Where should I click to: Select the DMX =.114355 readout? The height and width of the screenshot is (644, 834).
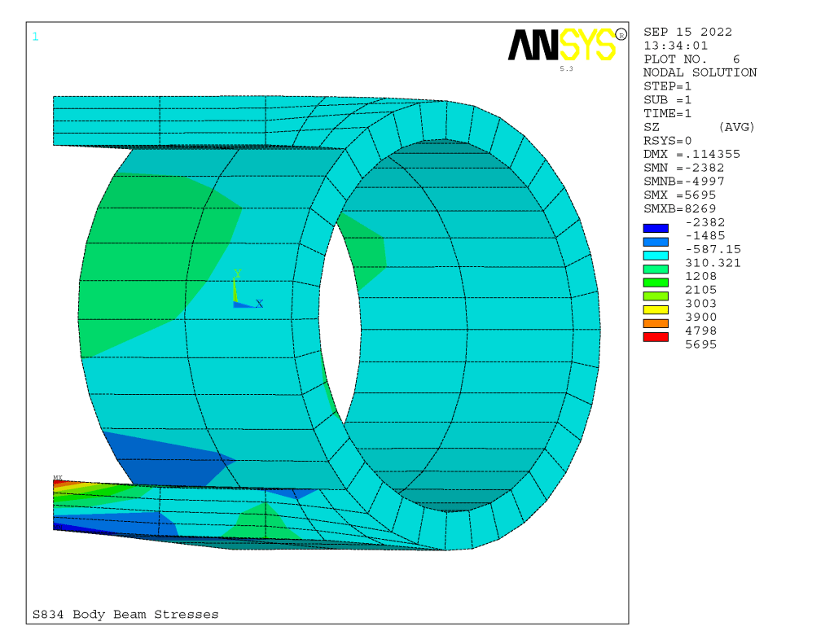point(691,154)
